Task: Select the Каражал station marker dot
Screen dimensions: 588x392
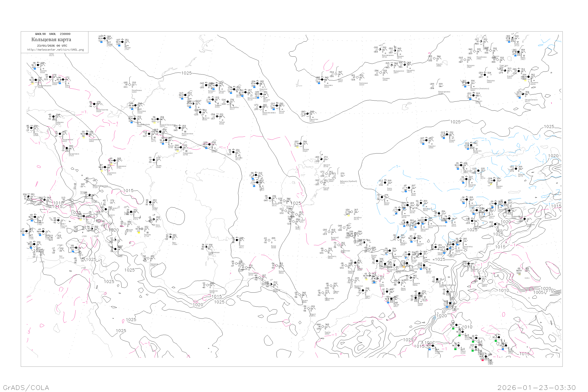Action: pyautogui.click(x=426, y=140)
